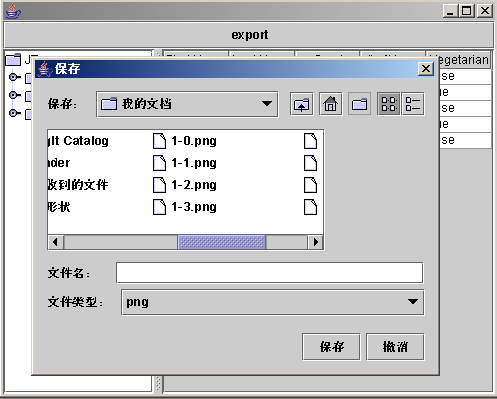Switch to details view mode
497x399 pixels.
(413, 104)
